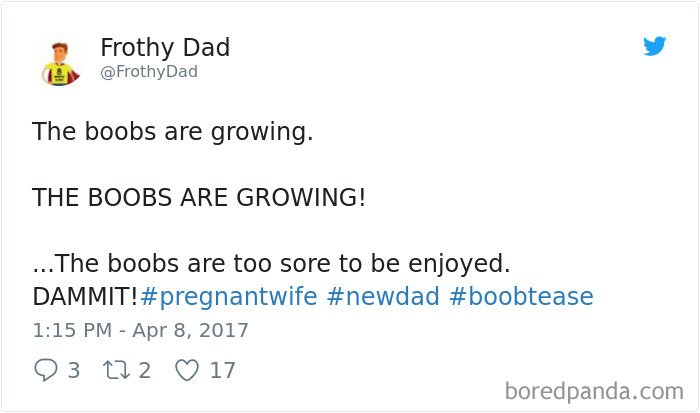Click the likes count 17

(x=222, y=371)
